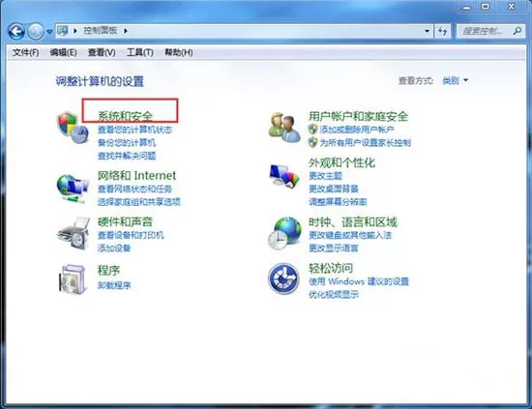
Task: Open the User Accounts people icon
Action: [284, 128]
